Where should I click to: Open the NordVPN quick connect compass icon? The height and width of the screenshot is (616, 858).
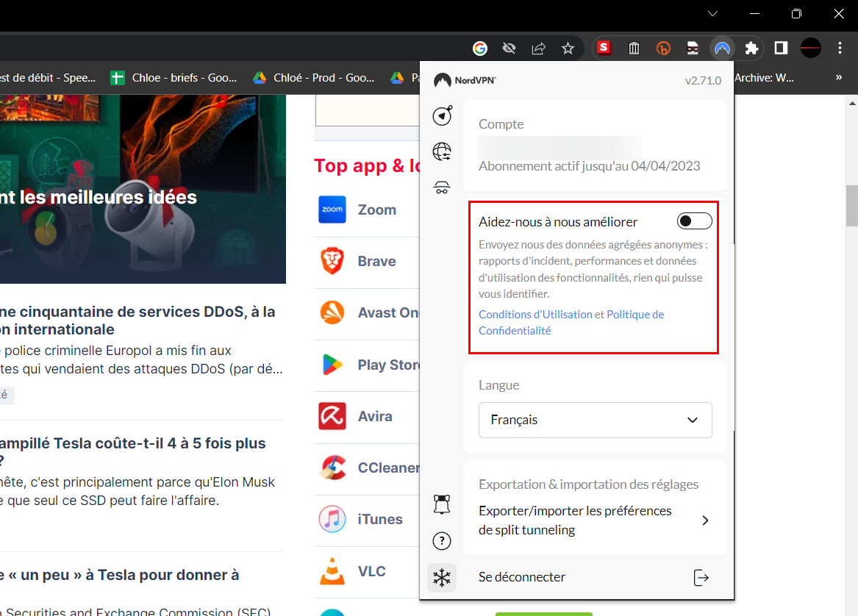(x=441, y=115)
